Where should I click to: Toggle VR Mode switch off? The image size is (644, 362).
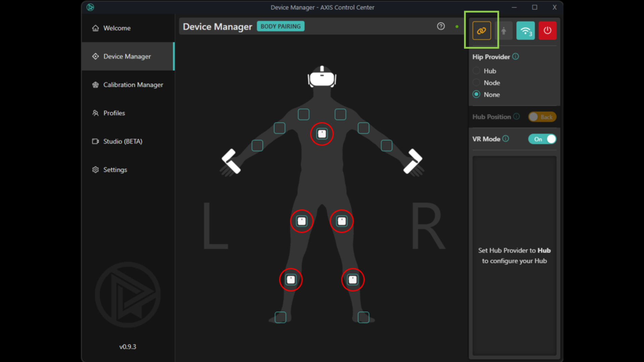(542, 139)
